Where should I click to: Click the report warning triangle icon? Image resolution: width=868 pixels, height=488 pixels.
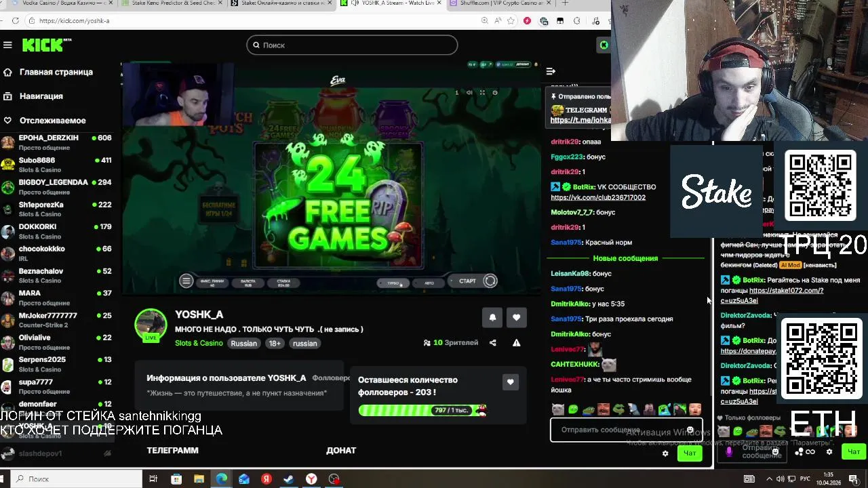[516, 343]
